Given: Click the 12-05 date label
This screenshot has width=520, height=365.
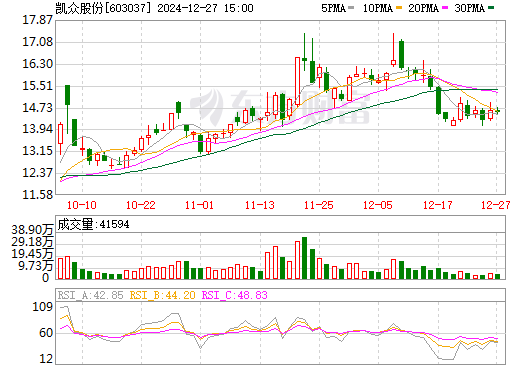Looking at the screenshot, I should click(378, 205).
